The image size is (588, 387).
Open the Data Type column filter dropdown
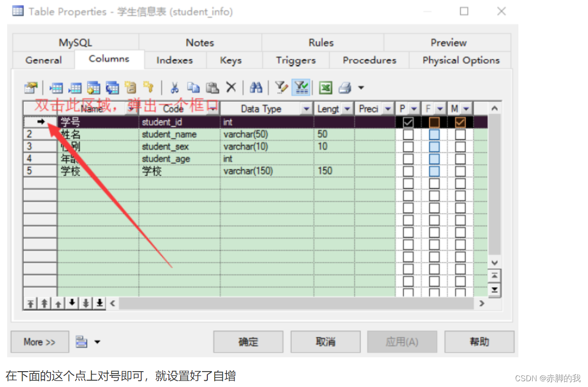[x=307, y=109]
